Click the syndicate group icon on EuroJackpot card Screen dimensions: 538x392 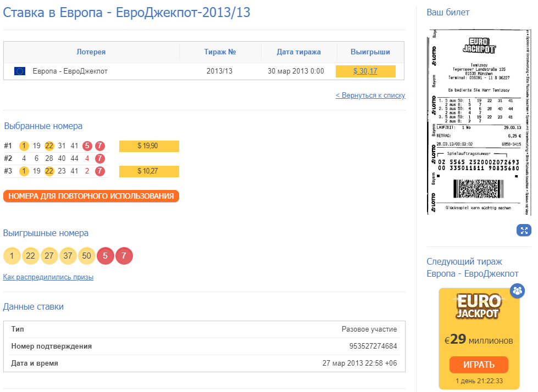pyautogui.click(x=517, y=291)
